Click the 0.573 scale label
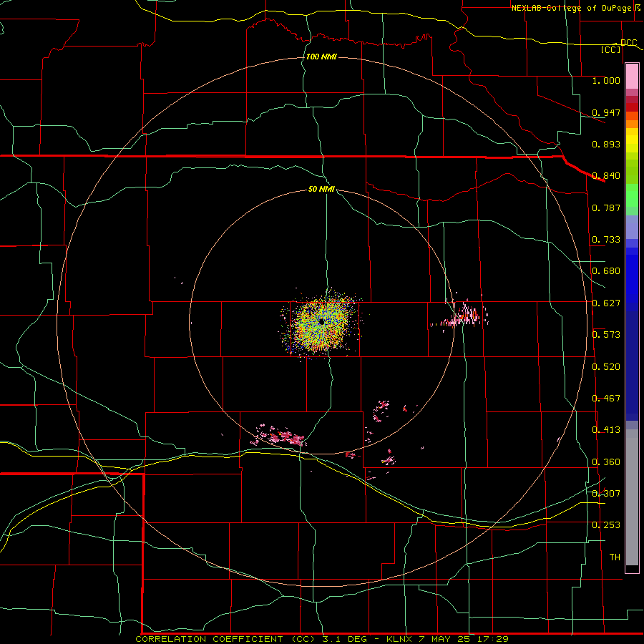 click(606, 335)
